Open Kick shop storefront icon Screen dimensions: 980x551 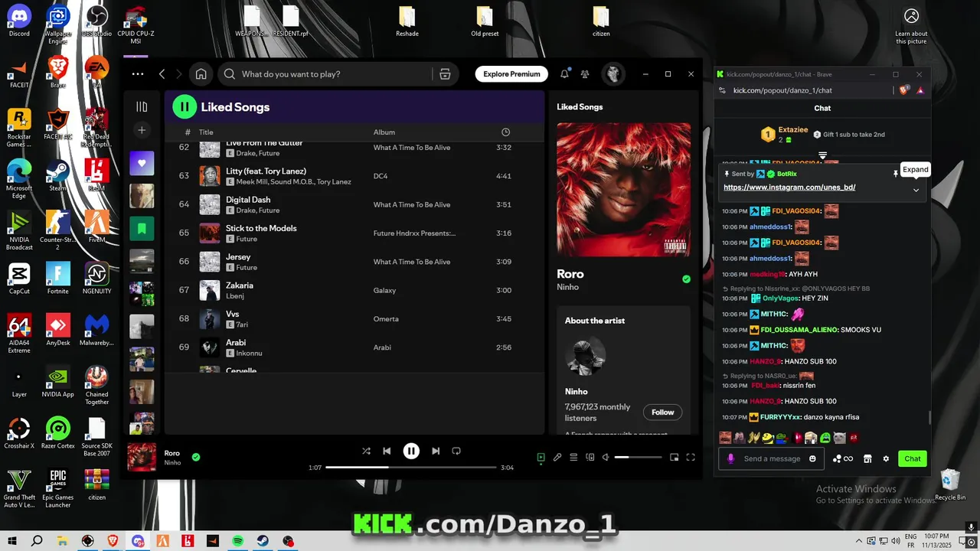pyautogui.click(x=867, y=458)
